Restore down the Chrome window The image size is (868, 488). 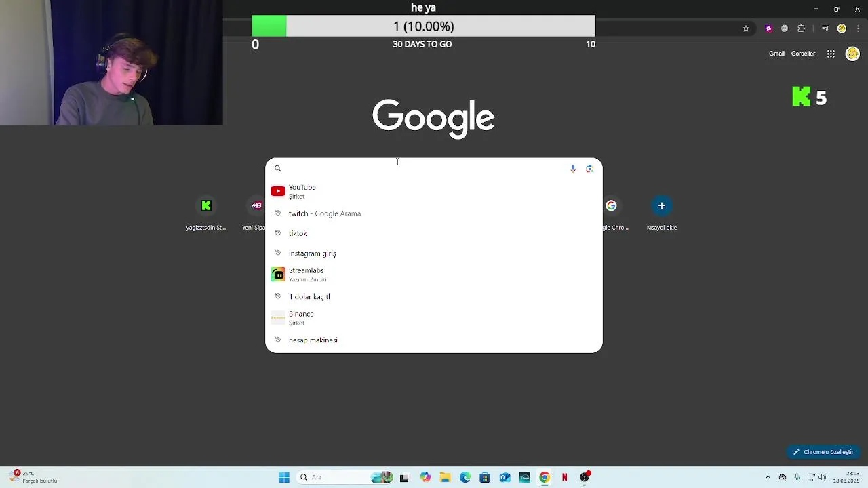point(837,9)
